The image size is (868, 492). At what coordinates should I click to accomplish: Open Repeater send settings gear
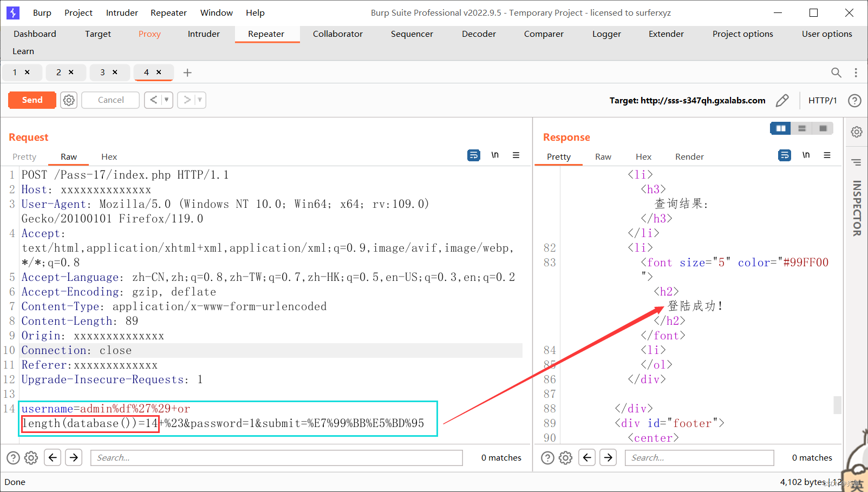click(69, 100)
